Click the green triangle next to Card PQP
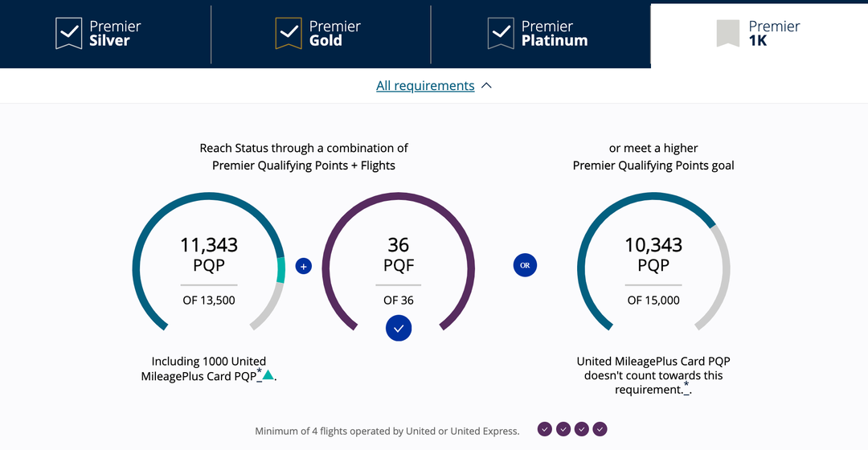Screen dimensions: 868x450 268,374
